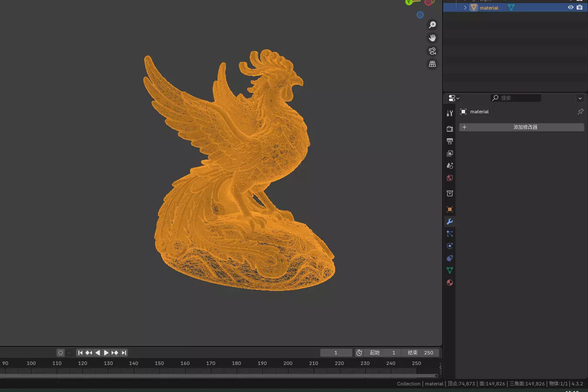Open the Particles properties tab
The image size is (588, 392).
click(450, 234)
